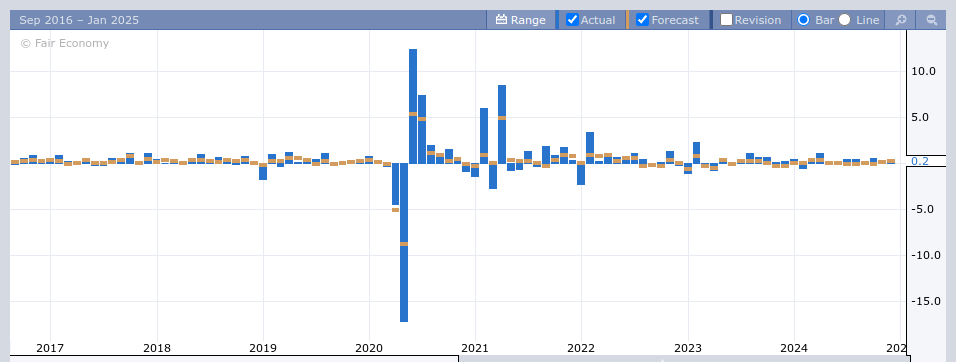
Task: Click the 2018 x-axis year label
Action: coord(157,348)
